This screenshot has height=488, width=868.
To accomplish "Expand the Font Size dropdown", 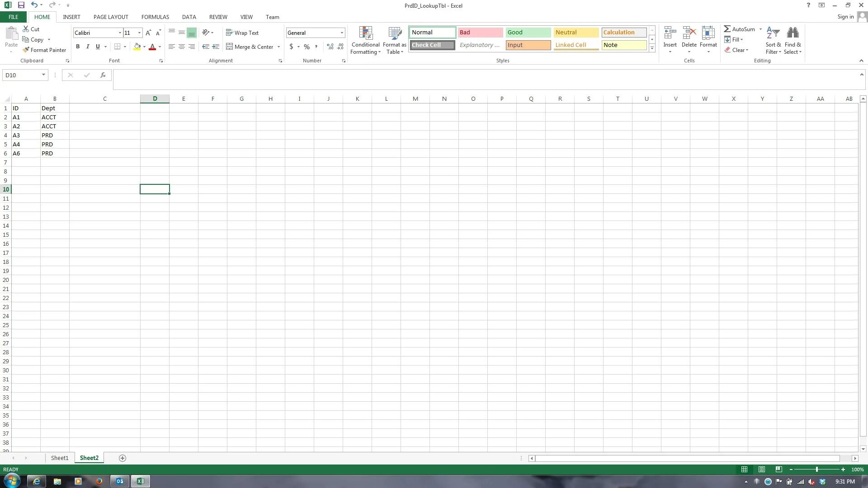I will click(139, 33).
